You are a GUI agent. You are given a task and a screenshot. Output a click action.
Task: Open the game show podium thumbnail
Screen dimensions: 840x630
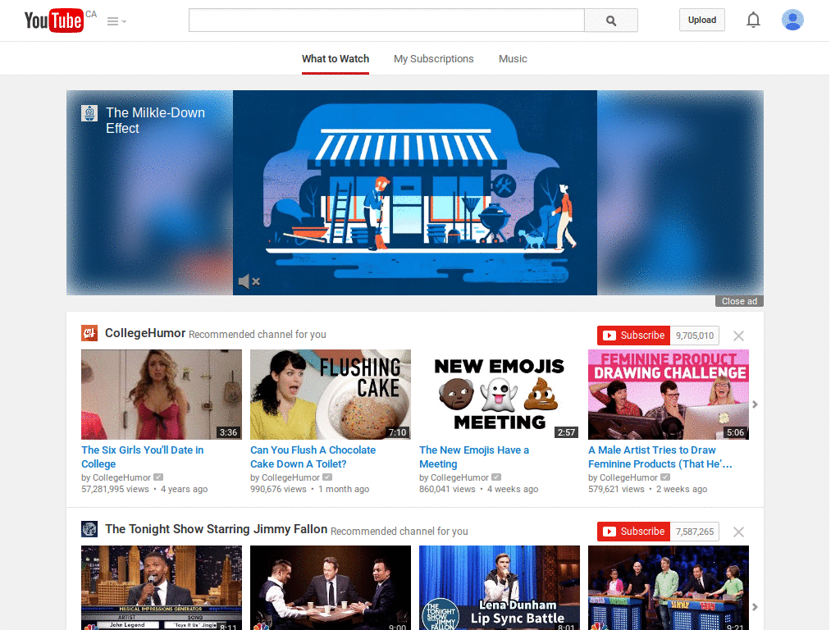[669, 587]
